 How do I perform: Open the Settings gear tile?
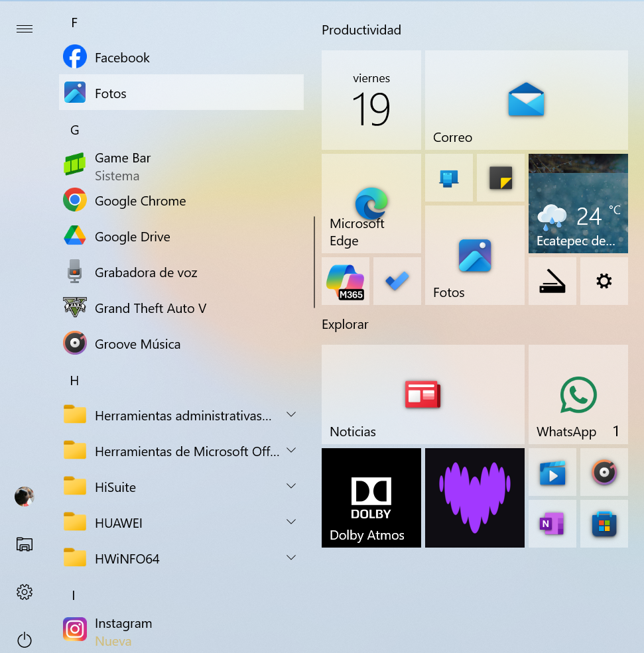(x=604, y=280)
